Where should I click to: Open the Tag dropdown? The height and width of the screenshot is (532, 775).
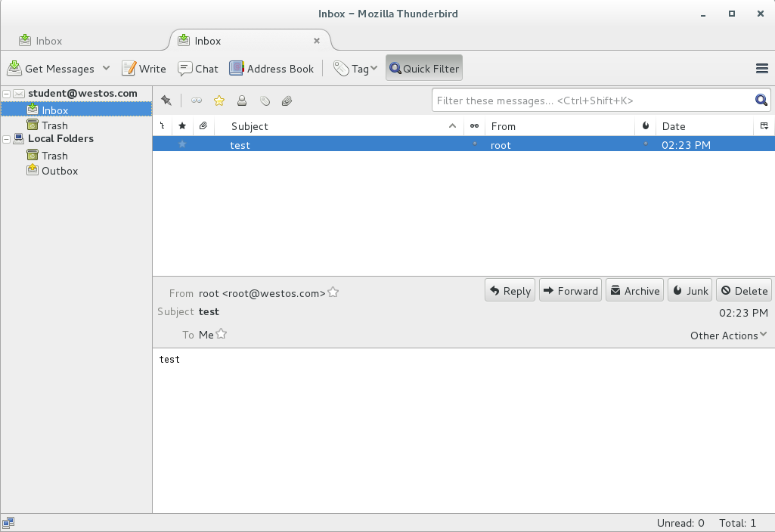pos(355,69)
